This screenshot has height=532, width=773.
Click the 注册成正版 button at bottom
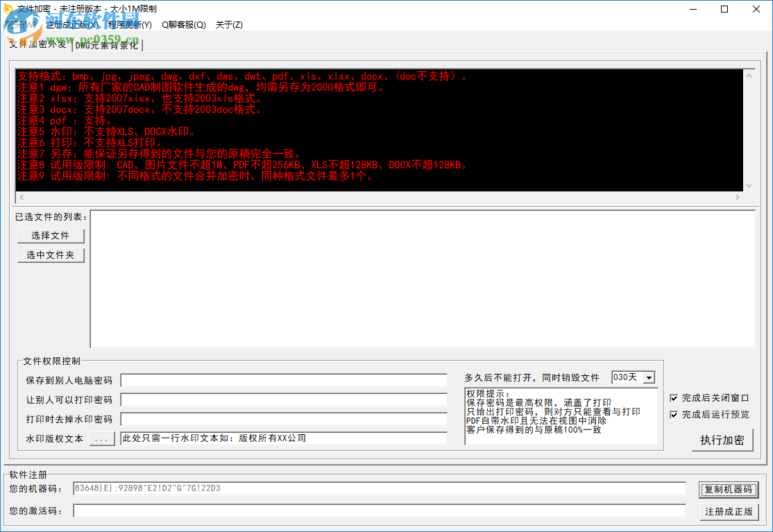click(x=729, y=512)
